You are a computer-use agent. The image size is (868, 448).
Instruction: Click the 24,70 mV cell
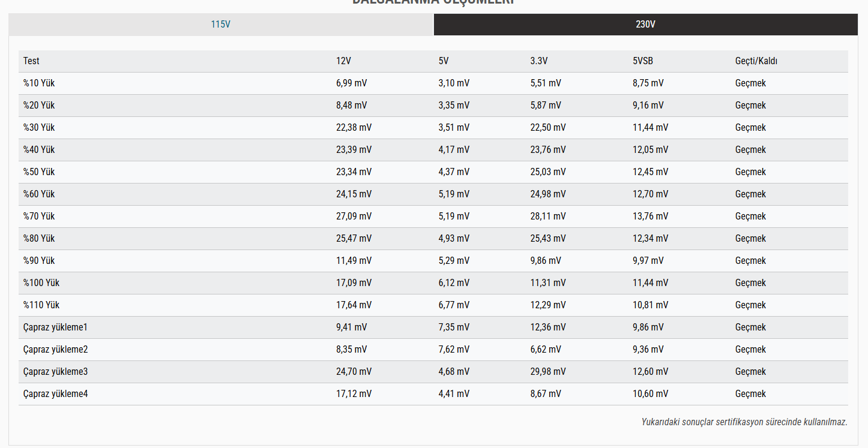tap(354, 372)
